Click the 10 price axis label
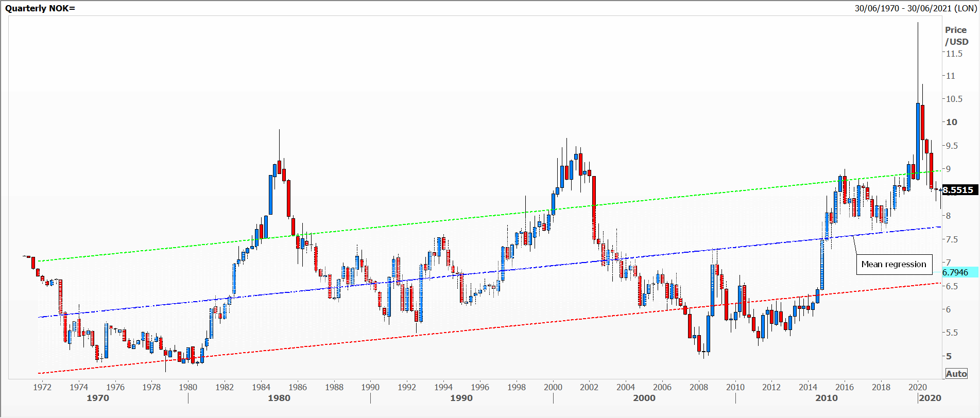Viewport: 980px width, 418px height. pos(952,122)
